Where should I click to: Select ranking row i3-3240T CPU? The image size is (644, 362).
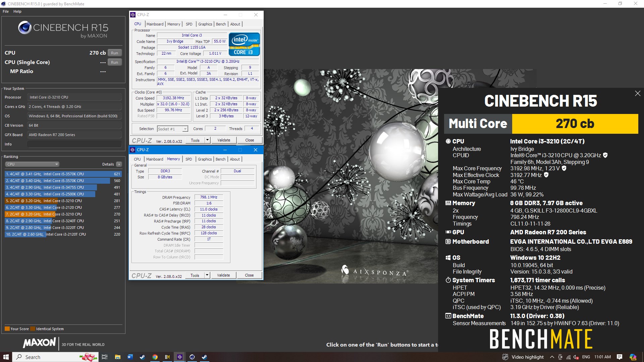pos(63,221)
